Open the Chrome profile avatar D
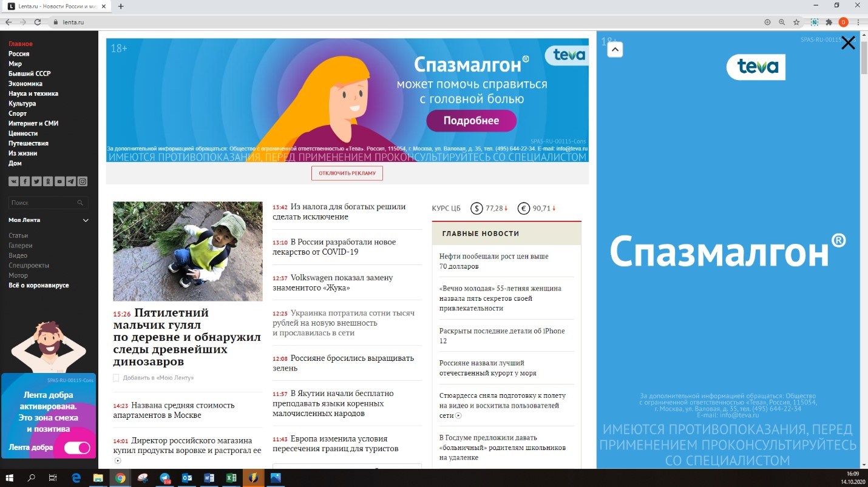This screenshot has height=487, width=868. (x=843, y=22)
